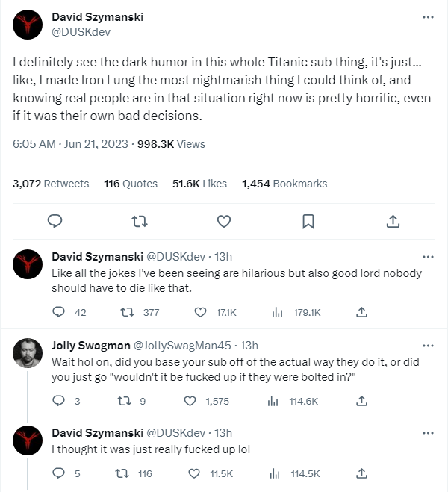Retweet the main Iron Lung tweet

(x=139, y=221)
